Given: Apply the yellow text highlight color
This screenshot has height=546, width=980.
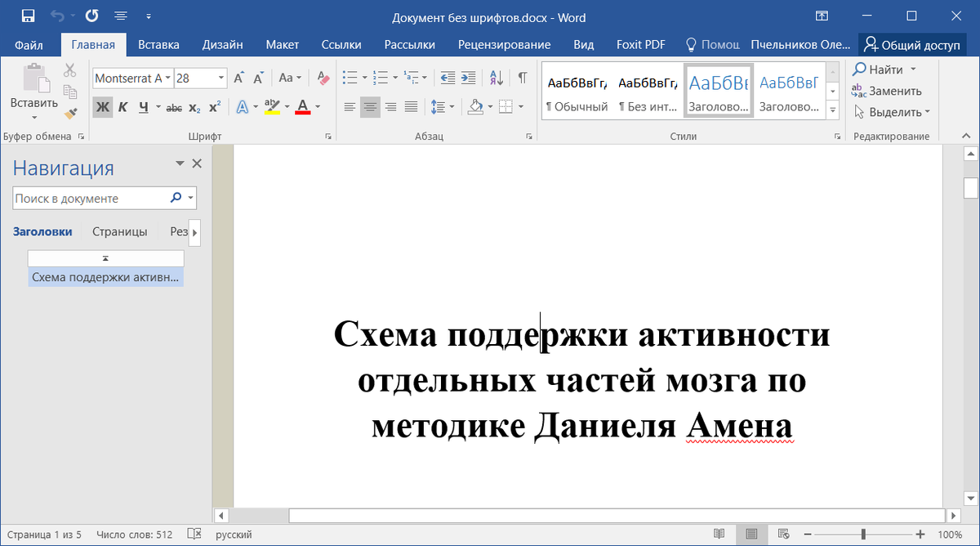Looking at the screenshot, I should [x=271, y=107].
